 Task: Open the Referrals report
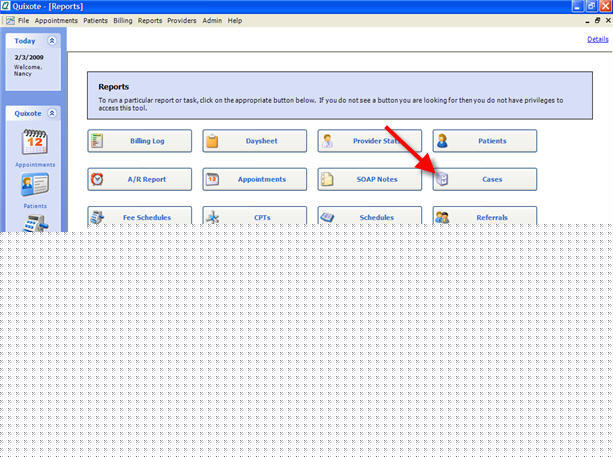click(x=484, y=216)
